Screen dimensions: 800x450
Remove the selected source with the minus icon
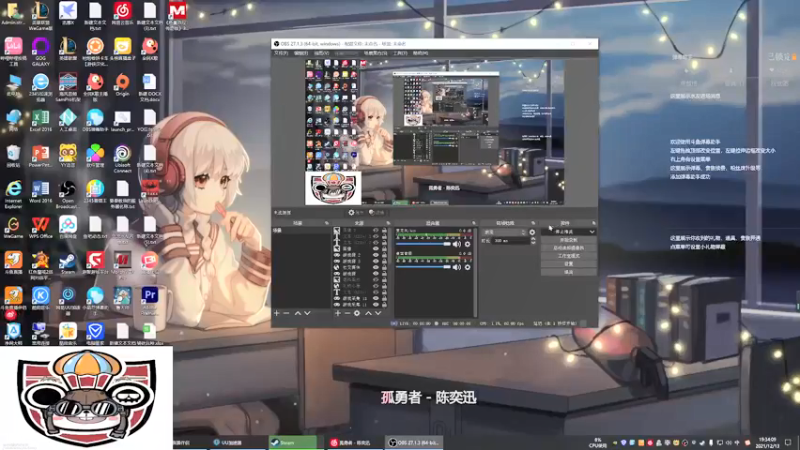(347, 313)
